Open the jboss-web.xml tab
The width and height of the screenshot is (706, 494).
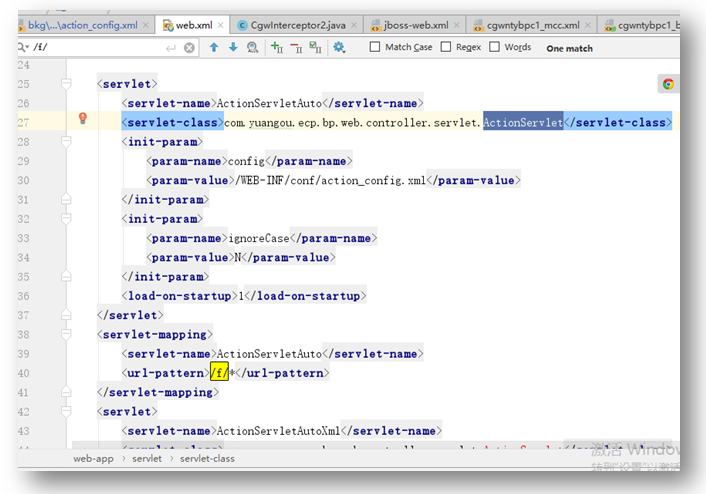(416, 25)
